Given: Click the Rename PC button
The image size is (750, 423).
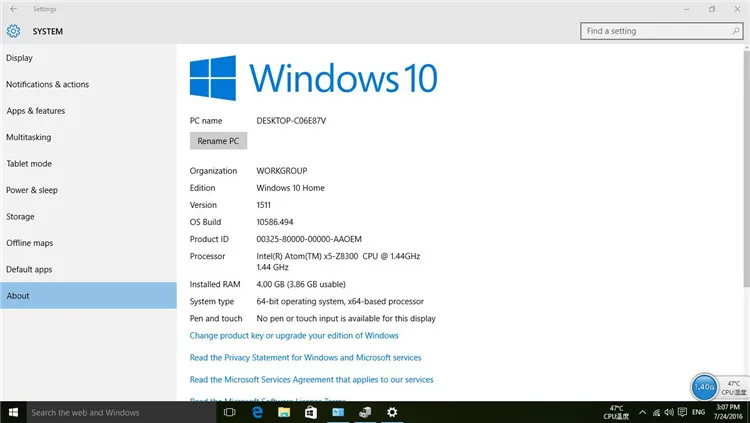Looking at the screenshot, I should [218, 141].
